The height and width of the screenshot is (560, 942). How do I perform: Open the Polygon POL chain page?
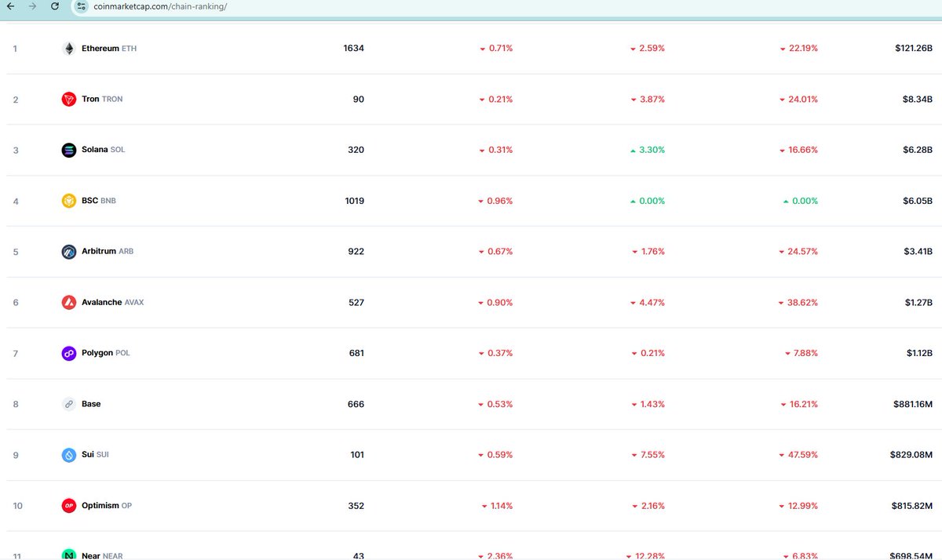[106, 353]
